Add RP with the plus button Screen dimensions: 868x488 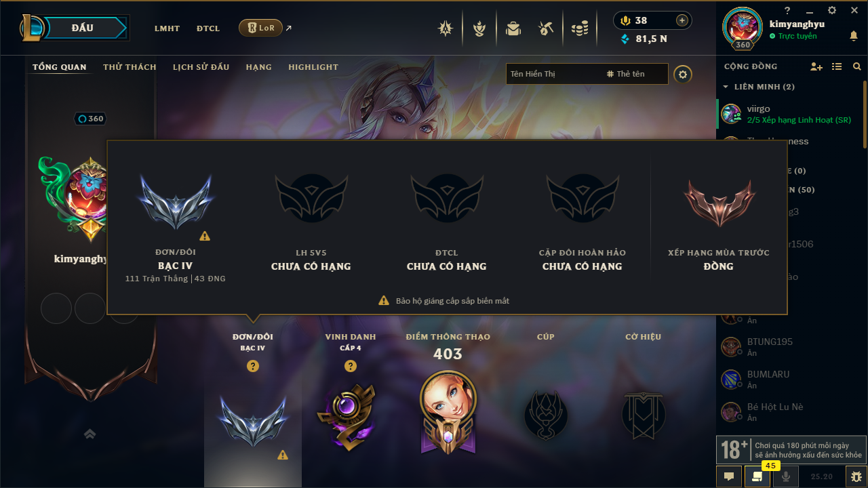(682, 20)
